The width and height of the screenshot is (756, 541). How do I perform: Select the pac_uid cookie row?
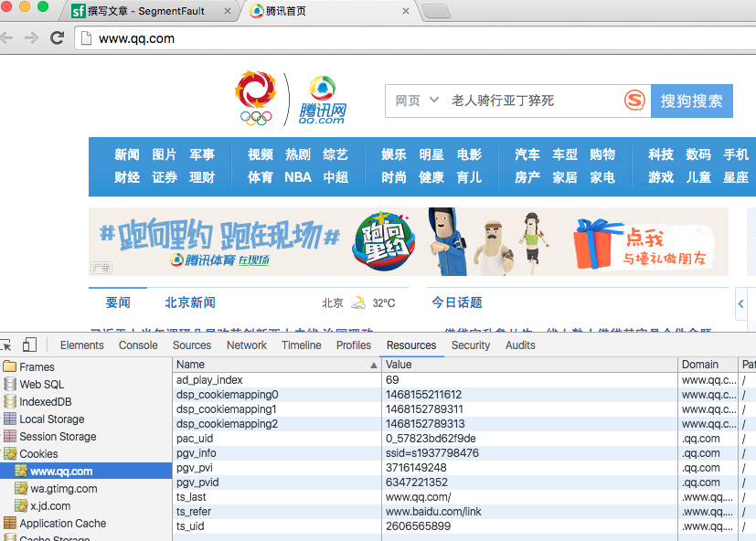[463, 439]
